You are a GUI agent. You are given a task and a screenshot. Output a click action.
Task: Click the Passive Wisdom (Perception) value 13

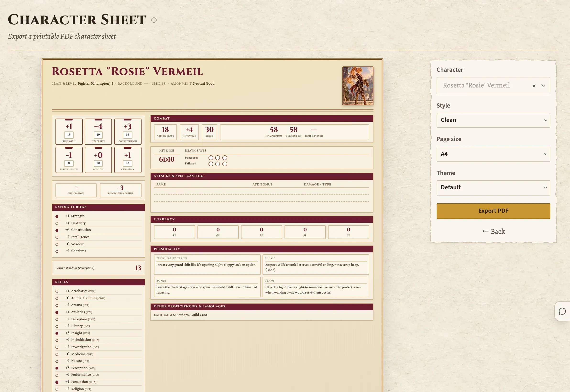(x=138, y=268)
